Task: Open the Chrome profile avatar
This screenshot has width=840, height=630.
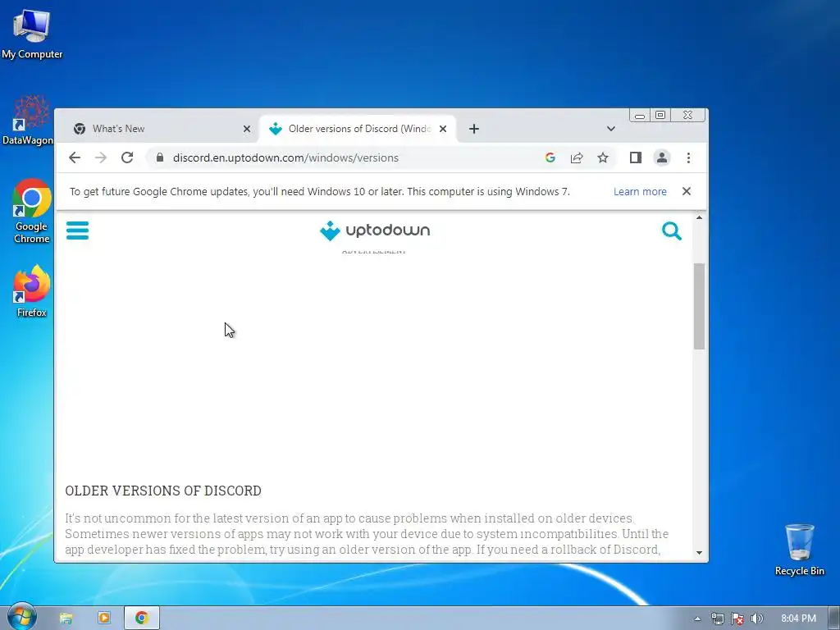Action: (662, 157)
